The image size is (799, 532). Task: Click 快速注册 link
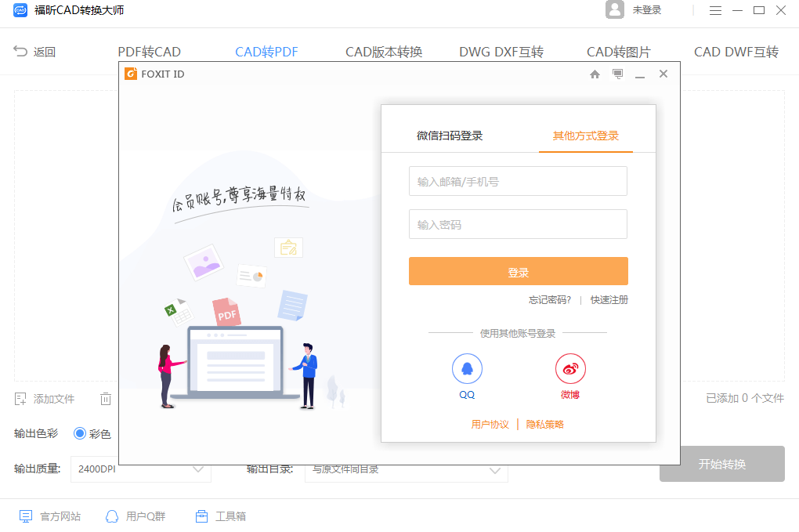pyautogui.click(x=609, y=299)
